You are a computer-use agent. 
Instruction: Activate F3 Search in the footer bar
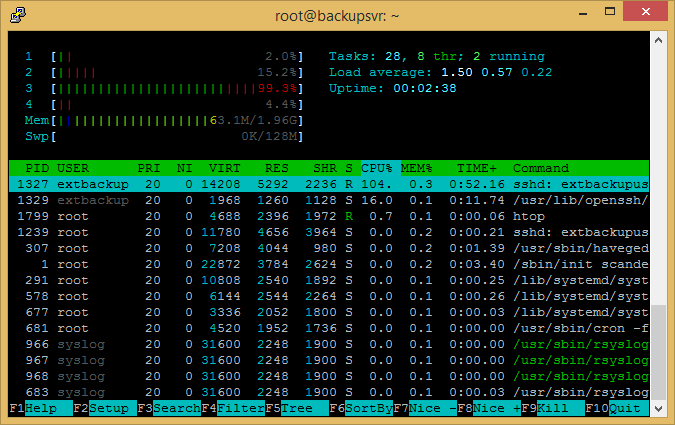[171, 409]
